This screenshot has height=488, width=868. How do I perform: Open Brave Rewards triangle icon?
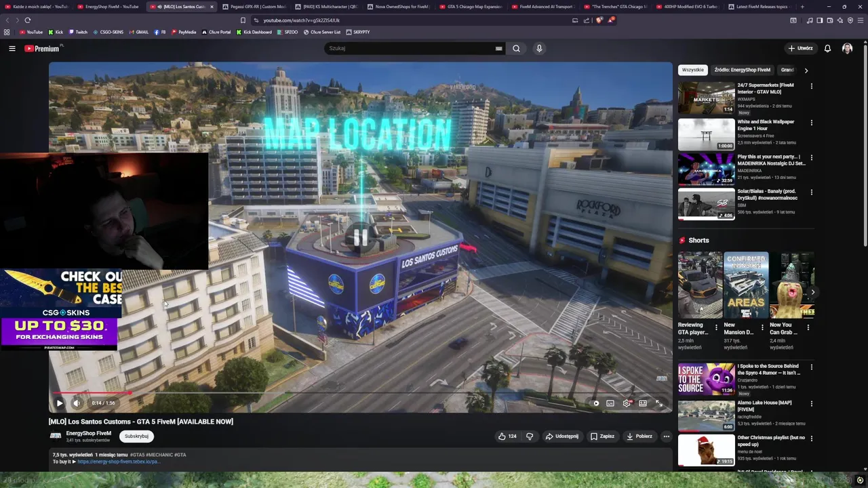tap(611, 20)
